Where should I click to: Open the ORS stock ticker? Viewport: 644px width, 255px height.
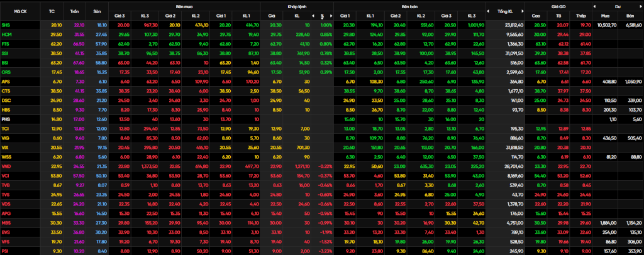pos(5,72)
